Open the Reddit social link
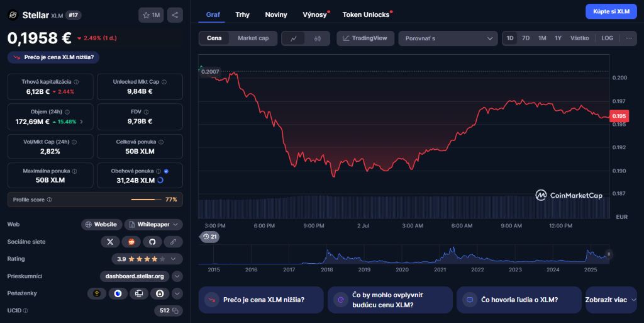 coord(131,242)
